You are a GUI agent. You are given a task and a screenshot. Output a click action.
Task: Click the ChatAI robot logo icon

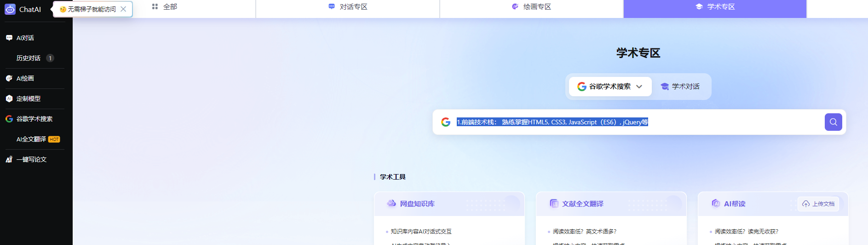pos(10,9)
